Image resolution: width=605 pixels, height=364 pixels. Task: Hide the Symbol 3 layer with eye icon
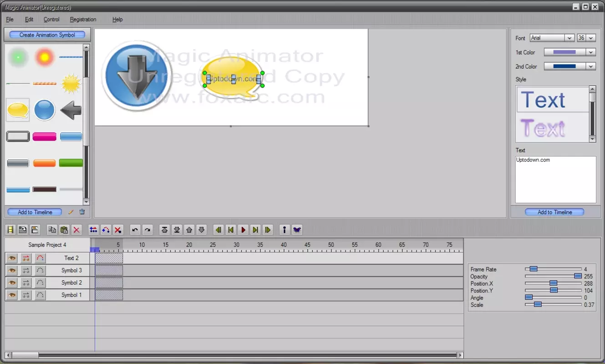12,270
